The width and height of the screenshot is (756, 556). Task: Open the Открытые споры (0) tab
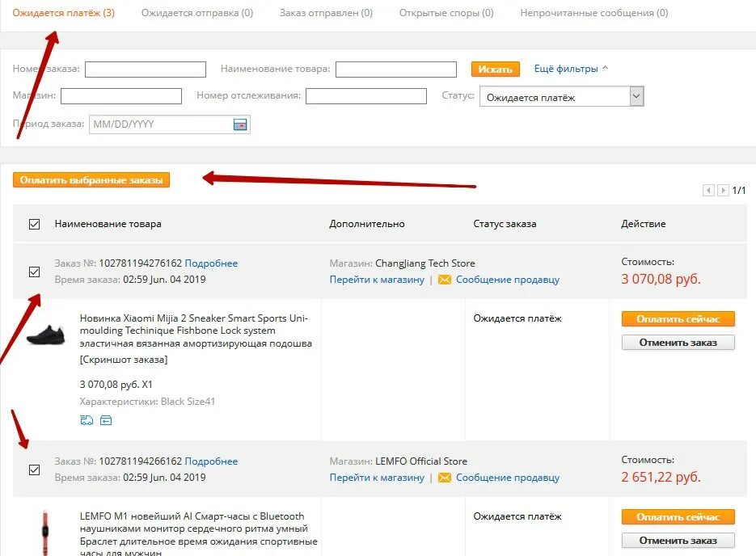[446, 13]
